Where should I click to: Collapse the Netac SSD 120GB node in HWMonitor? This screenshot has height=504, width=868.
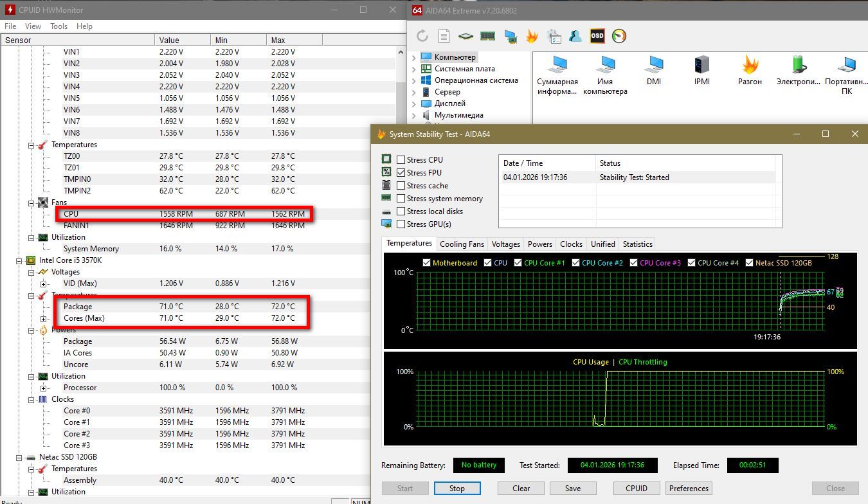coord(19,457)
